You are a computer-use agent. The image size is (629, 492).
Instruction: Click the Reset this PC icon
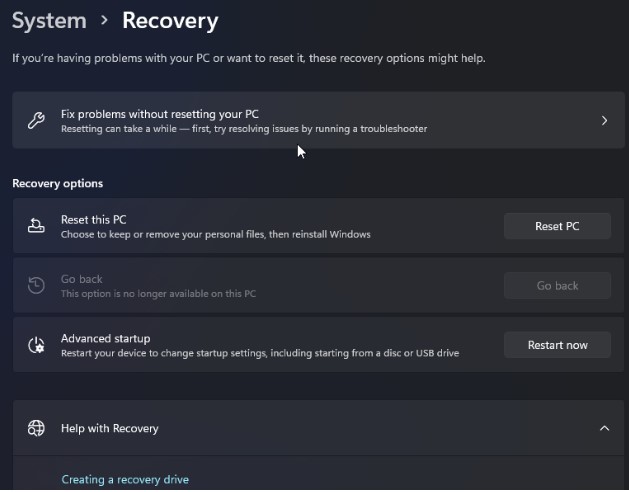click(x=36, y=226)
